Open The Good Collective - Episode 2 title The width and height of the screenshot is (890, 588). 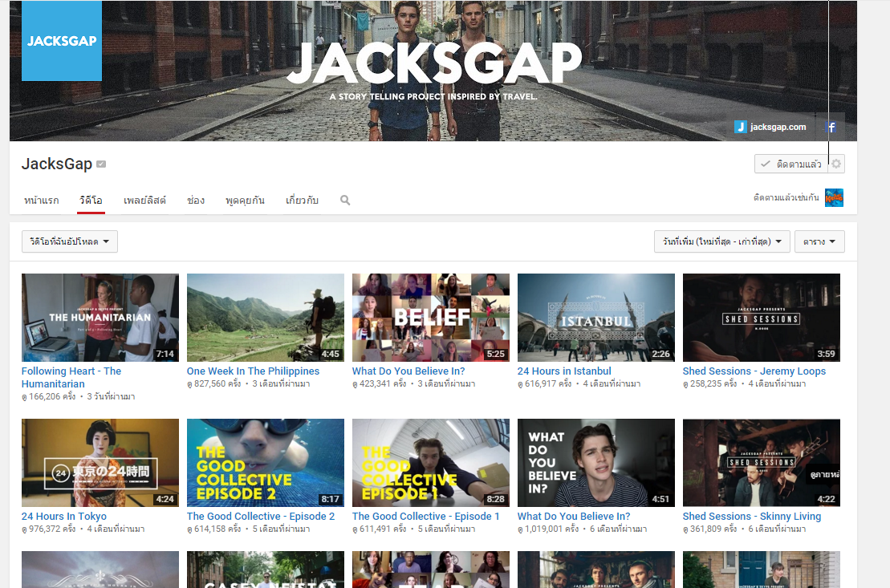click(261, 517)
